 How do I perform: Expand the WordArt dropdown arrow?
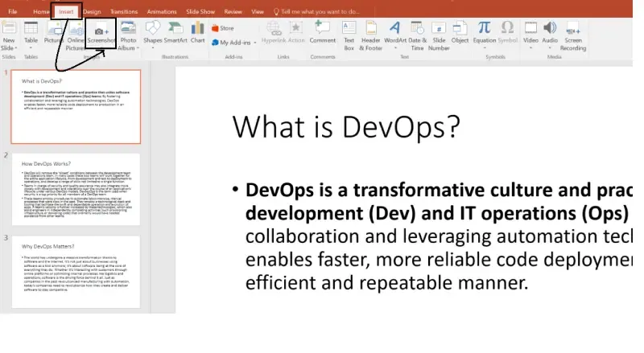(x=395, y=48)
